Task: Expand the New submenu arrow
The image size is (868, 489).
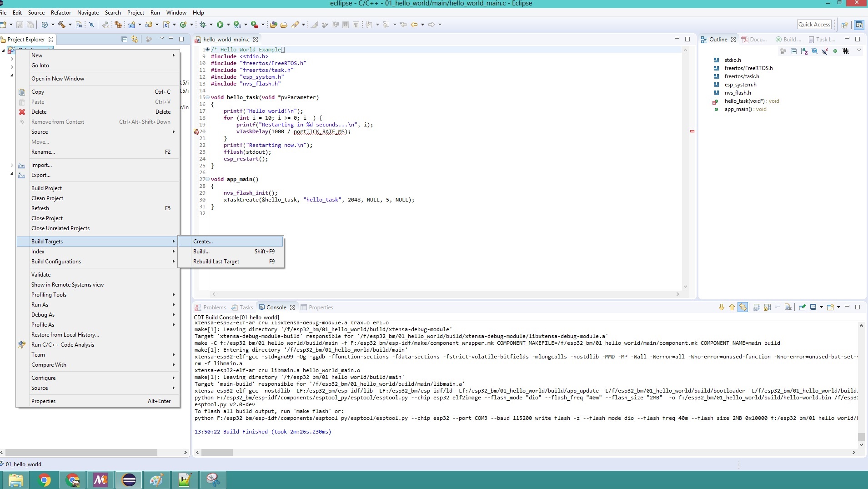Action: tap(173, 55)
